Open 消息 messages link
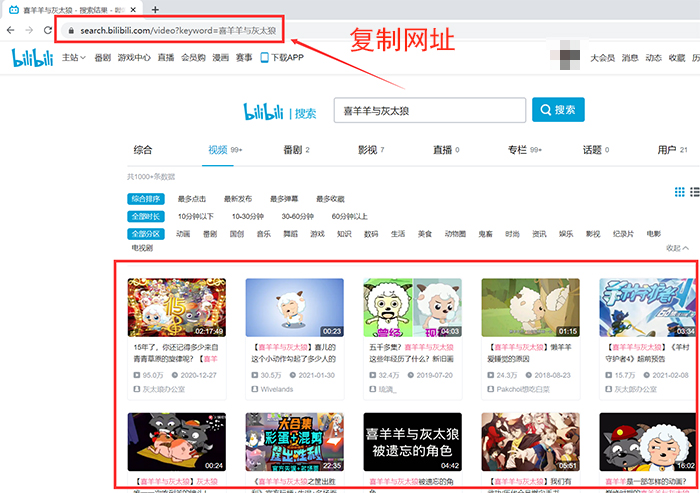 630,58
